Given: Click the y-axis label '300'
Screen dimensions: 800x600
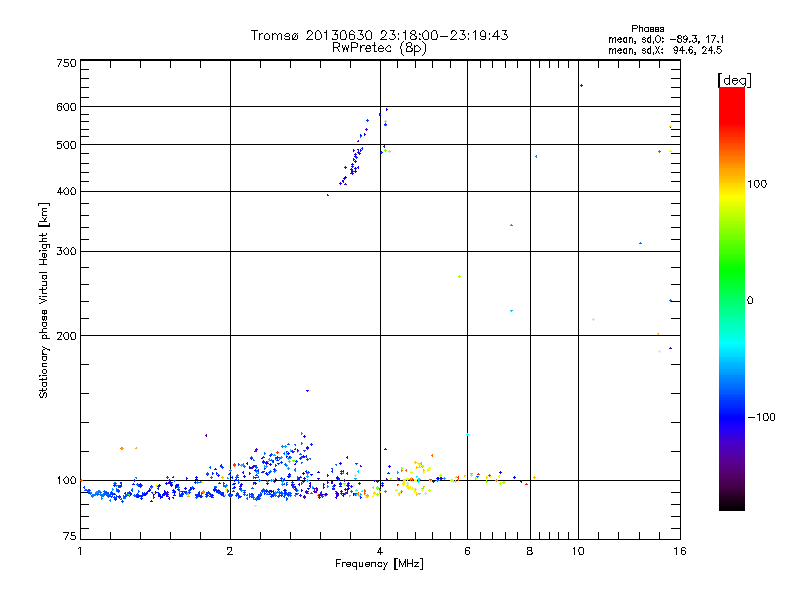Looking at the screenshot, I should (66, 252).
